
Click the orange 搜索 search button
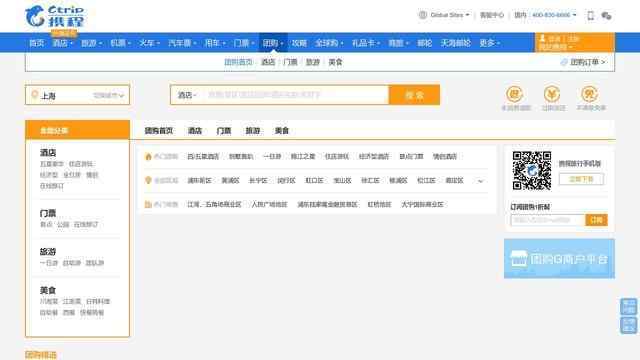414,95
